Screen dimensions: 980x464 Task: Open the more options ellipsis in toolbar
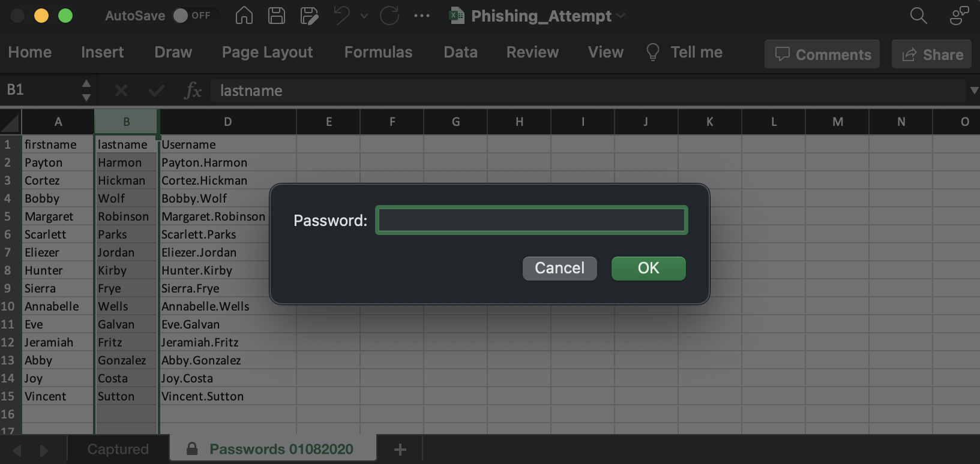(x=422, y=16)
